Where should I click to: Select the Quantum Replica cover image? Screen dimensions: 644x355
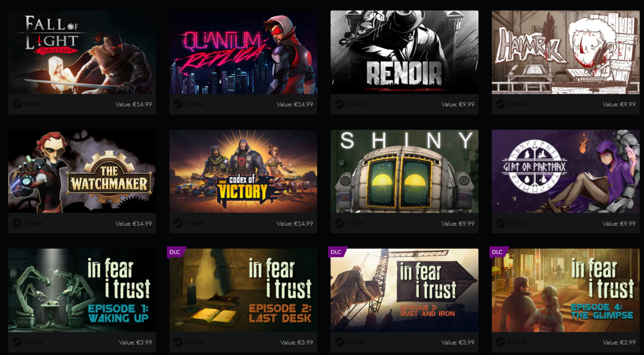pyautogui.click(x=244, y=52)
